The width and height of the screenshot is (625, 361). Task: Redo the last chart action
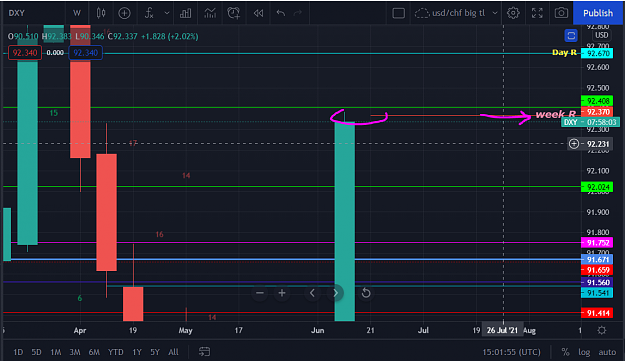click(298, 13)
